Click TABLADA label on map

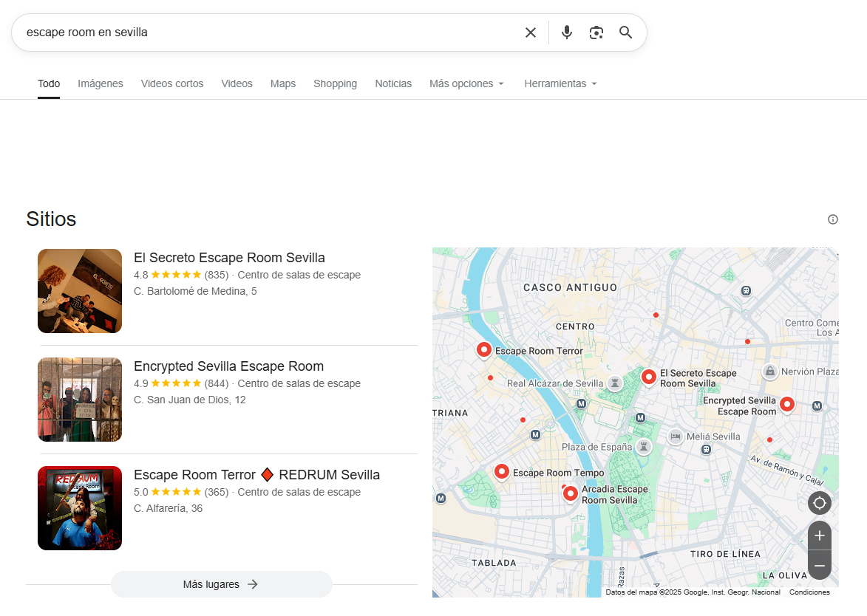pos(494,563)
